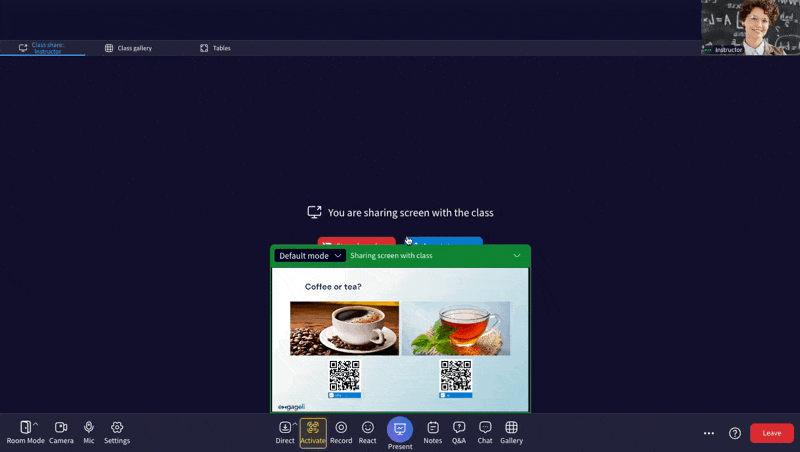
Task: Open the React emoji menu
Action: click(367, 432)
